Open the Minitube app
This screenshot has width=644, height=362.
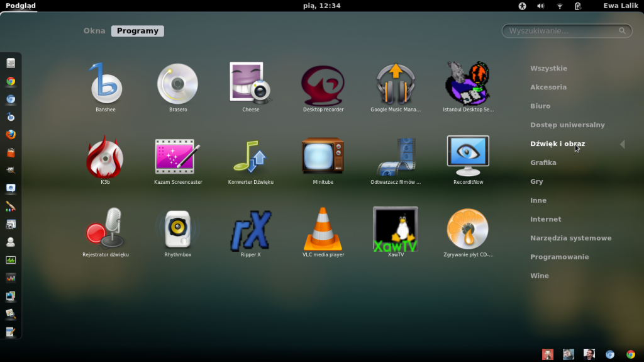(323, 160)
